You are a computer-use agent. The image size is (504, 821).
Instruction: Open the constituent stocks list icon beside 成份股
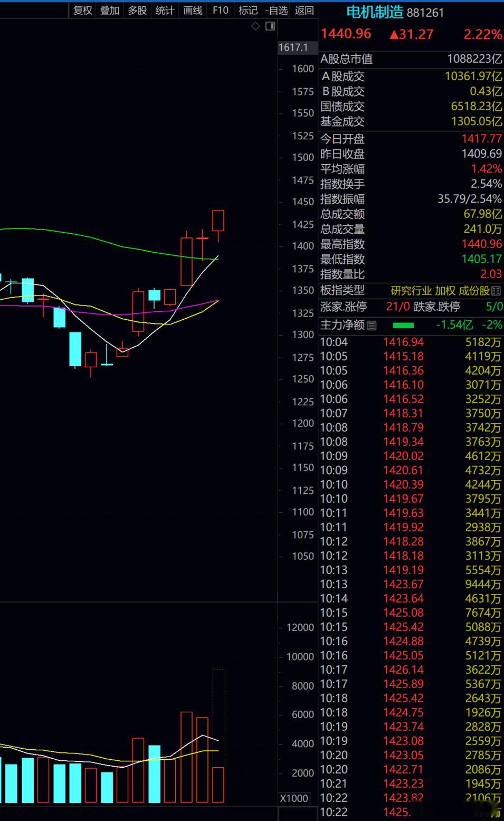click(496, 291)
